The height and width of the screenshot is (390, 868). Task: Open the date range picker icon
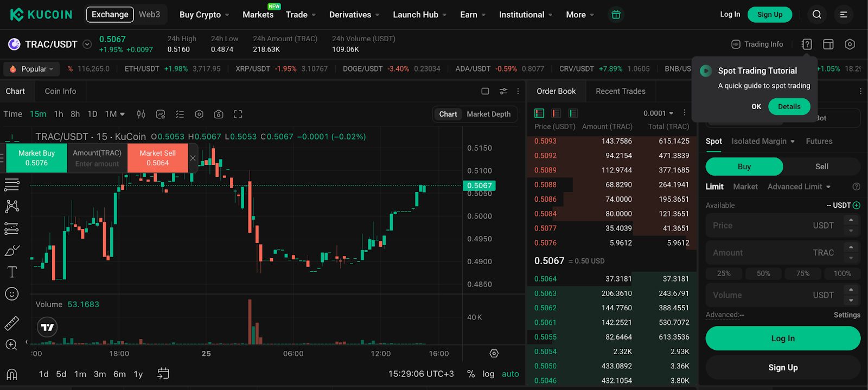point(163,373)
